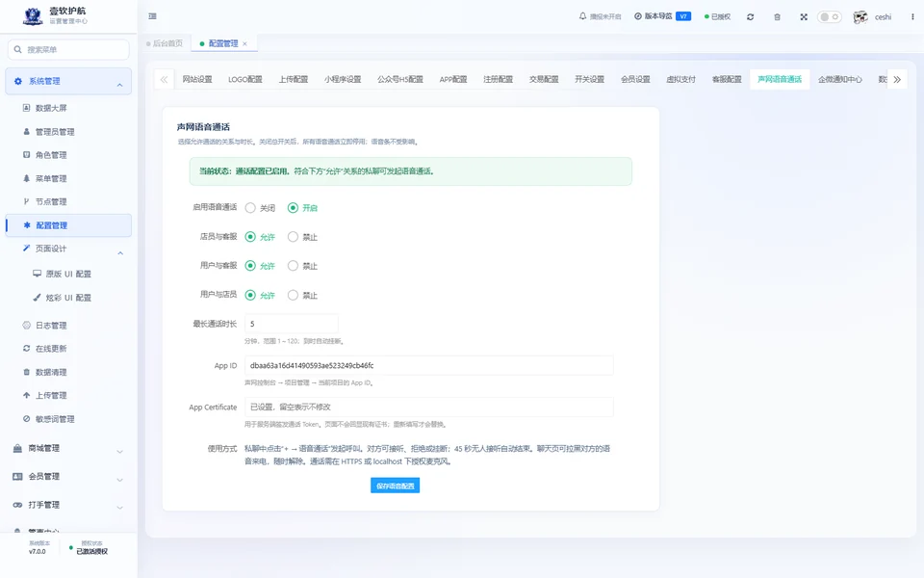Screen dimensions: 924x578
Task: Click the 打手管理 gamepad icon
Action: pos(17,505)
